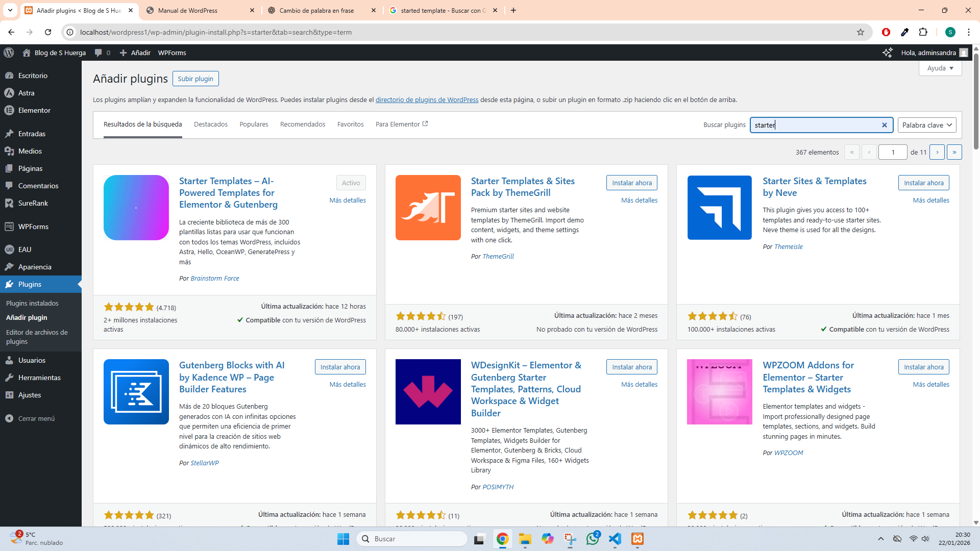Viewport: 980px width, 551px height.
Task: Click the page number input field
Action: 892,152
